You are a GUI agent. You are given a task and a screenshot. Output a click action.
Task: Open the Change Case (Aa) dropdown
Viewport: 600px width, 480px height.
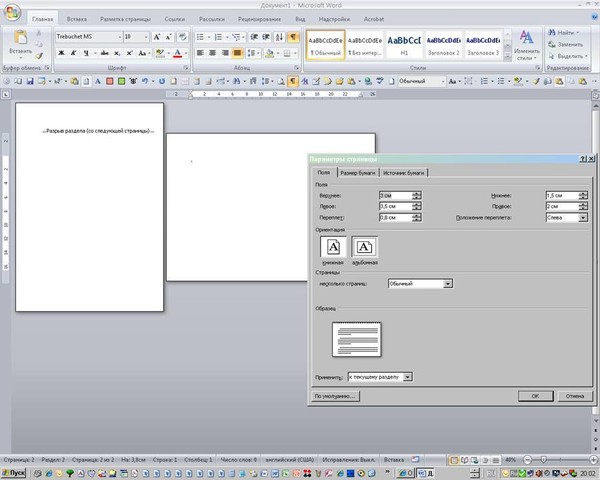(x=144, y=53)
